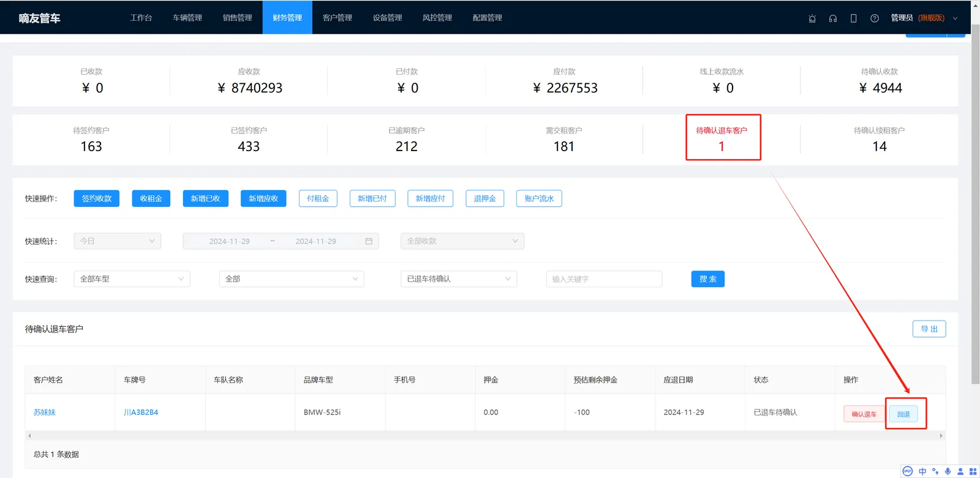Open the mobile phone icon in header

pyautogui.click(x=854, y=18)
